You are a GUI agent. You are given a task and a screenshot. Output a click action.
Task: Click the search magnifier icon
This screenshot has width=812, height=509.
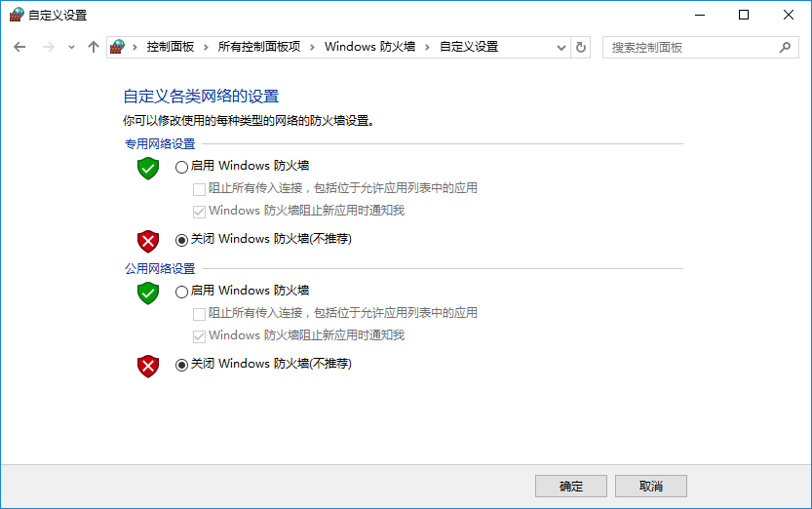(785, 47)
